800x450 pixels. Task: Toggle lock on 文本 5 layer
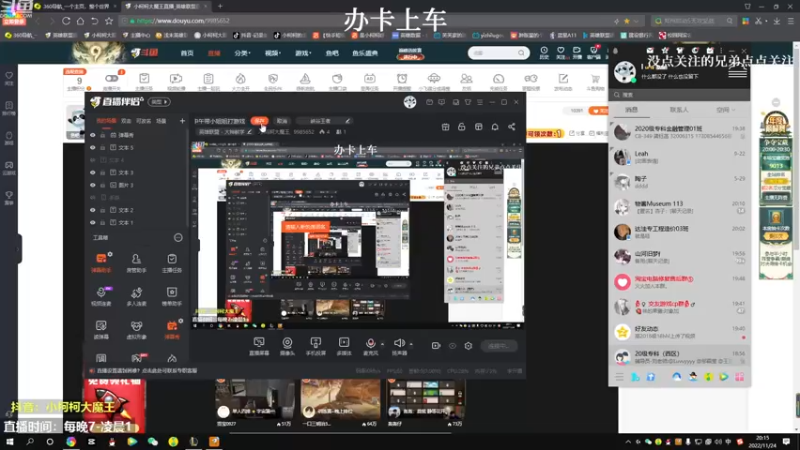tap(103, 147)
